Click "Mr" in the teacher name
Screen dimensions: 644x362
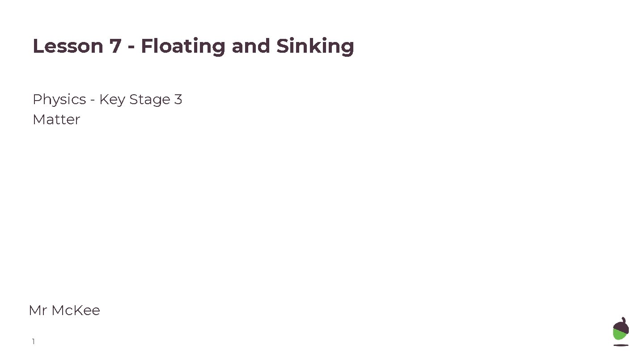38,310
